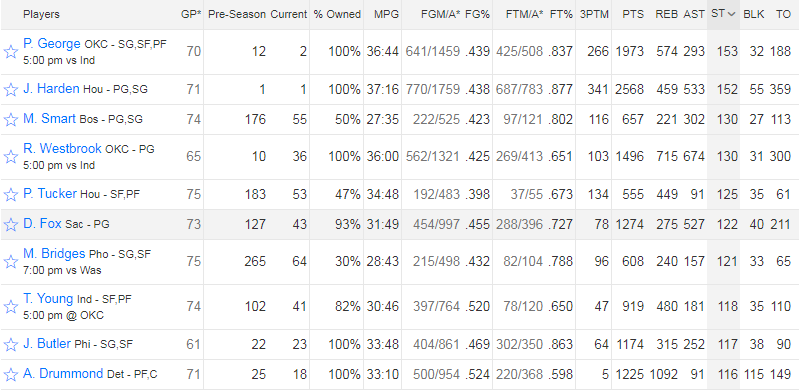Star P. George as a watched player
This screenshot has height=390, width=799.
(11, 51)
